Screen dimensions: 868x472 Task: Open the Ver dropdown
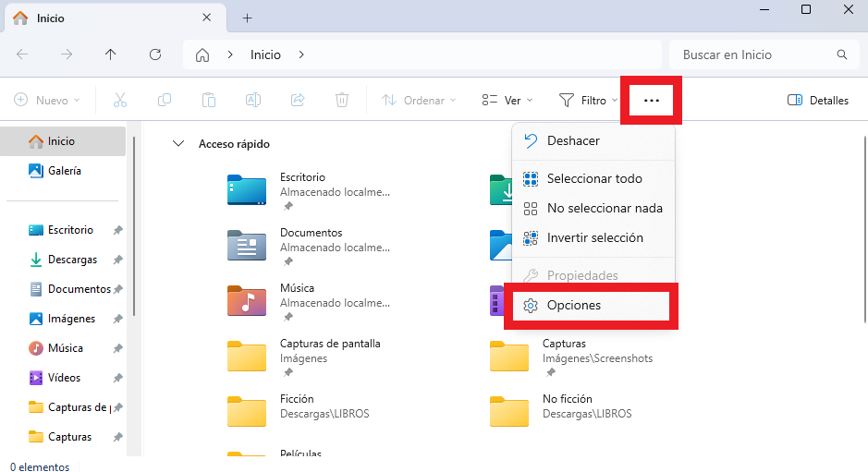pyautogui.click(x=507, y=100)
